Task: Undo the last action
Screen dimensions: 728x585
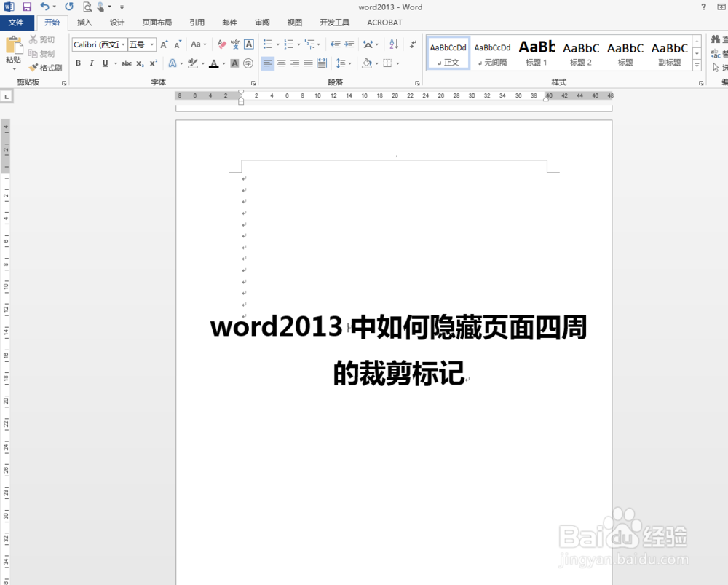Action: click(x=45, y=7)
